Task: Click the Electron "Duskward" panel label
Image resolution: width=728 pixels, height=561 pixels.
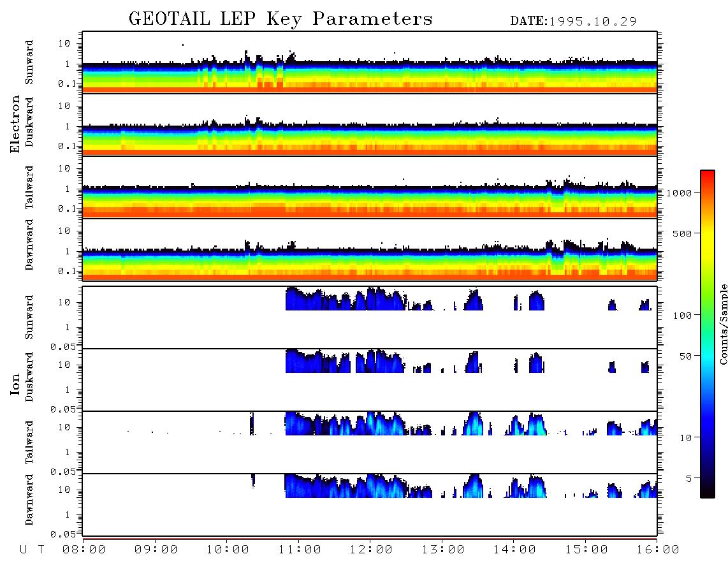Action: (x=29, y=122)
